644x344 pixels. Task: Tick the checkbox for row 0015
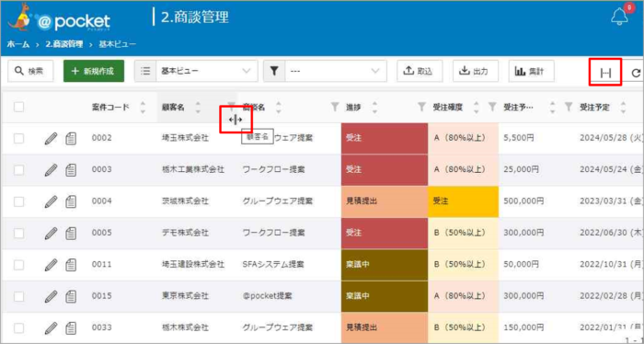[x=19, y=296]
